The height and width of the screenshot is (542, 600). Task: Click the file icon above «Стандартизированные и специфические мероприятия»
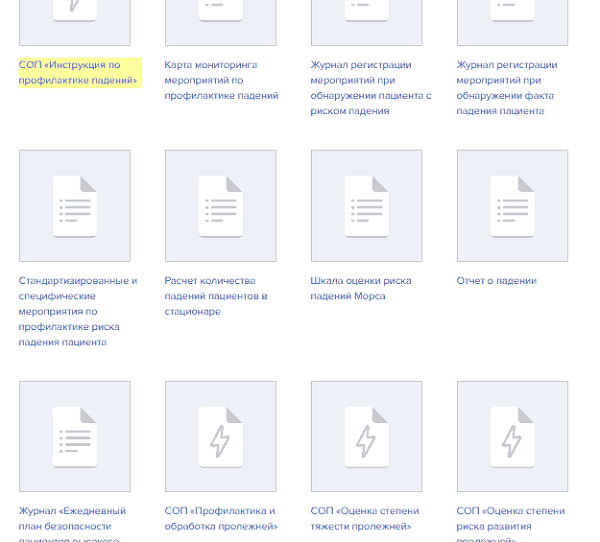[74, 205]
